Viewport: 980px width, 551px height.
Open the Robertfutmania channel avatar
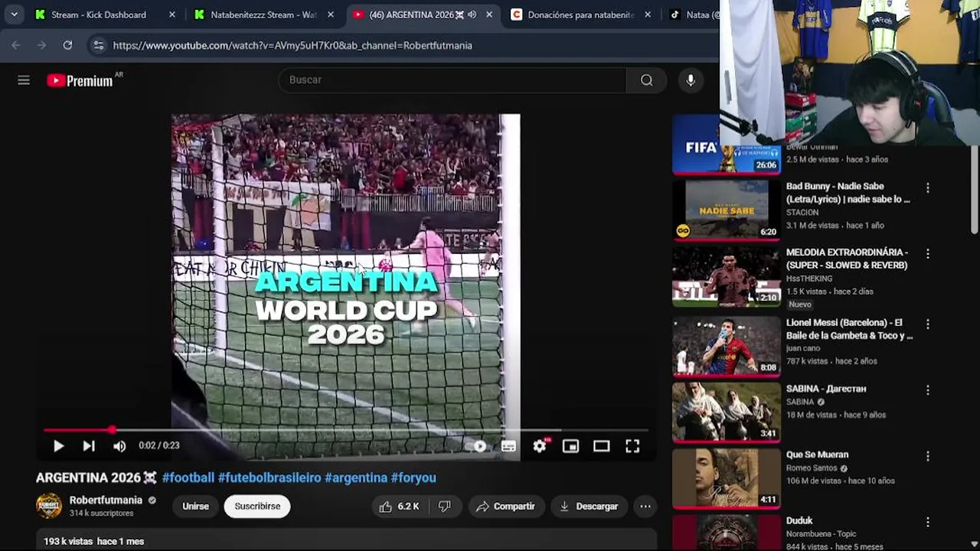coord(49,506)
